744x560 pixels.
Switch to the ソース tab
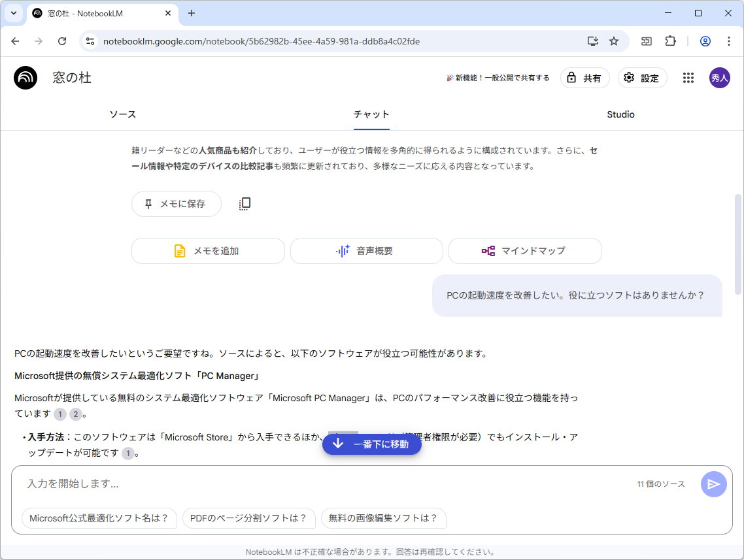coord(122,114)
